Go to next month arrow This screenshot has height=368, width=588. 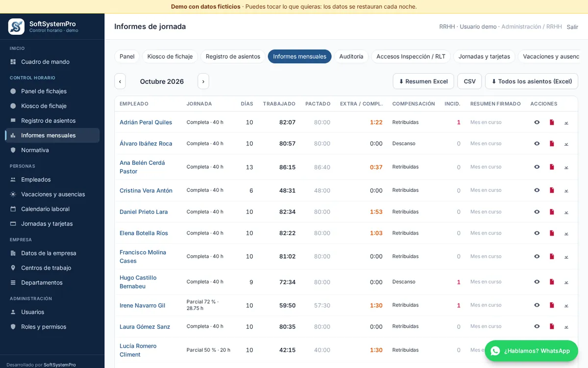[203, 81]
